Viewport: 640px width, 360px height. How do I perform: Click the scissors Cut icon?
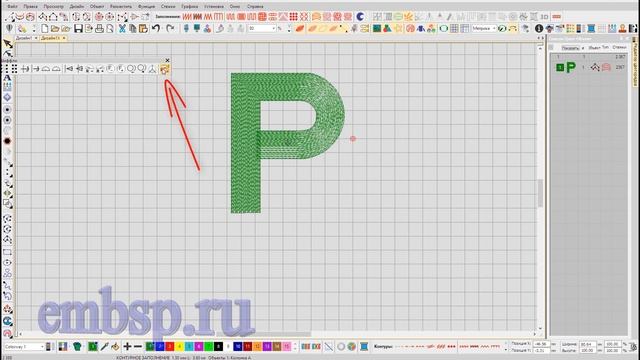pos(122,28)
